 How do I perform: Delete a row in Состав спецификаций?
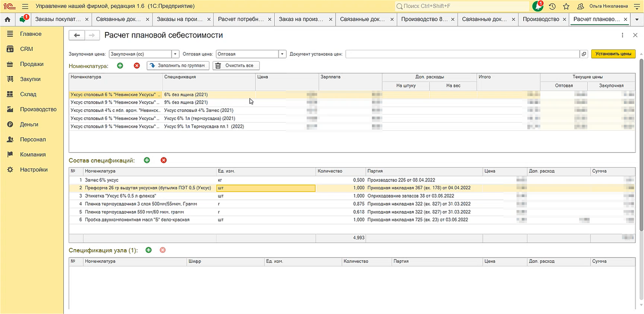tap(163, 160)
